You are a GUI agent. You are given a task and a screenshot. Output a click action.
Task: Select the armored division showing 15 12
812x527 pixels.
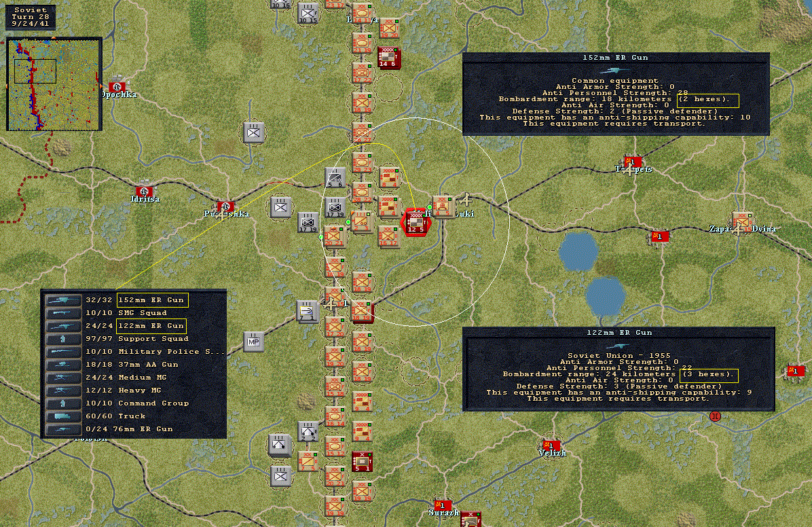pyautogui.click(x=335, y=446)
